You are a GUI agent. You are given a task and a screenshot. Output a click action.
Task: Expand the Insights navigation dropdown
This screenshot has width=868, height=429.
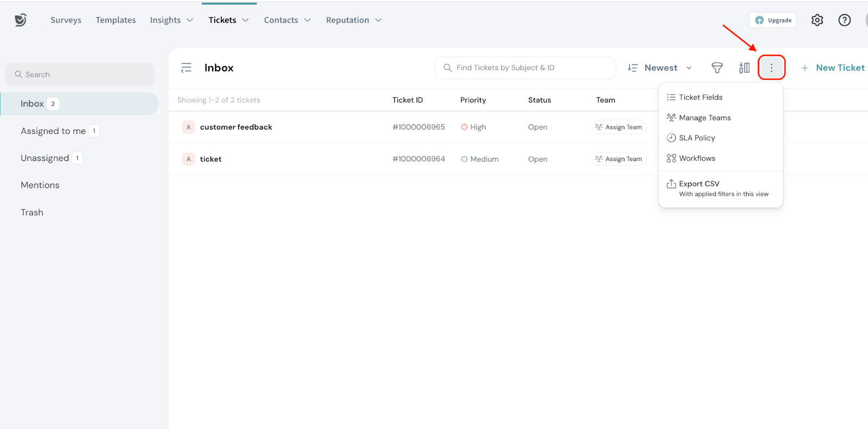pos(171,20)
